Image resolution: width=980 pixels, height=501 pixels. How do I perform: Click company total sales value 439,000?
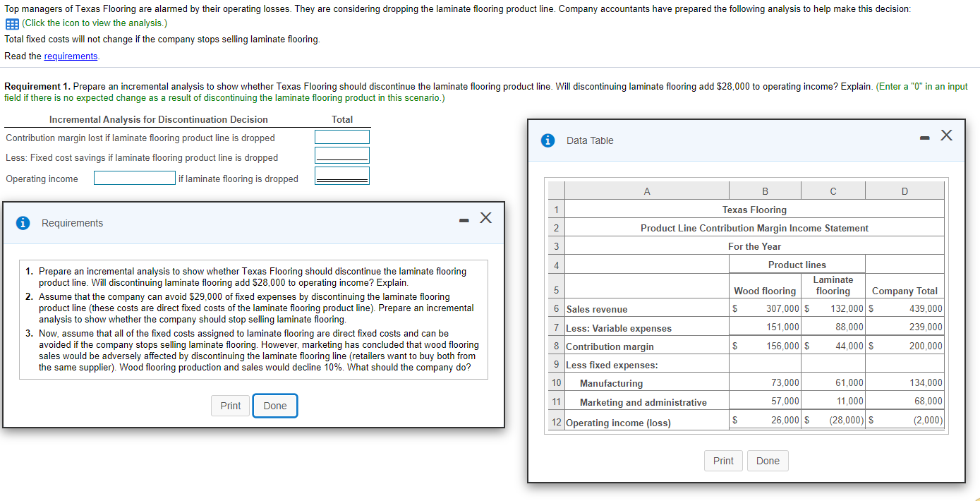pyautogui.click(x=926, y=308)
